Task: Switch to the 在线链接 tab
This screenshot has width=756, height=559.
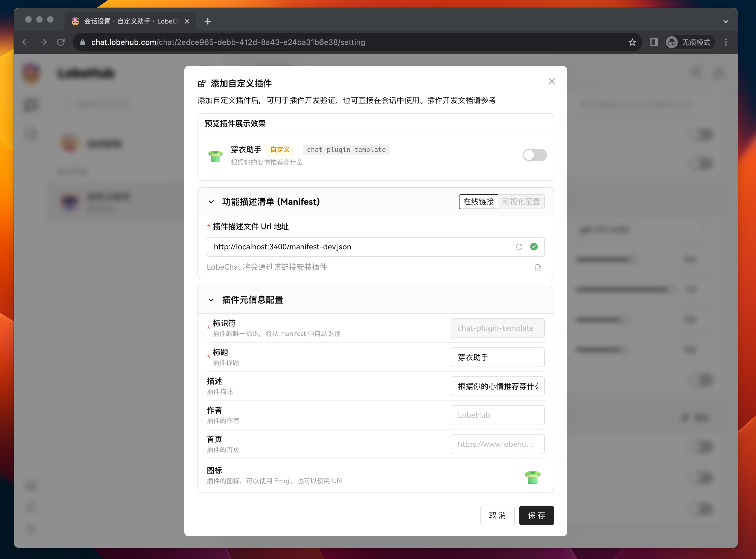Action: tap(478, 202)
